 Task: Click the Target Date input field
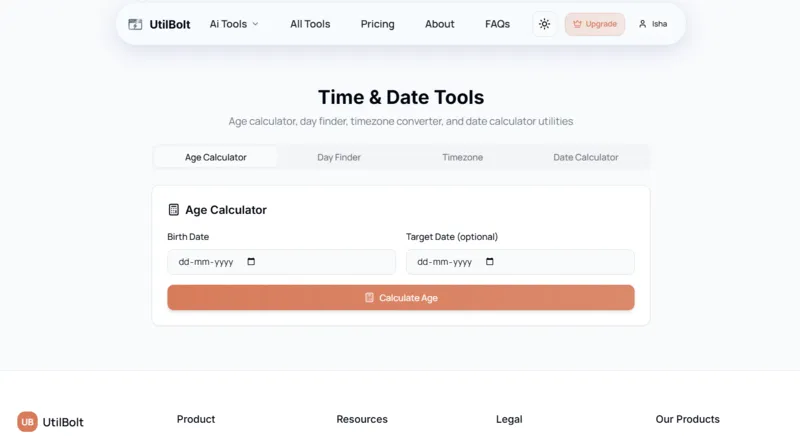520,262
